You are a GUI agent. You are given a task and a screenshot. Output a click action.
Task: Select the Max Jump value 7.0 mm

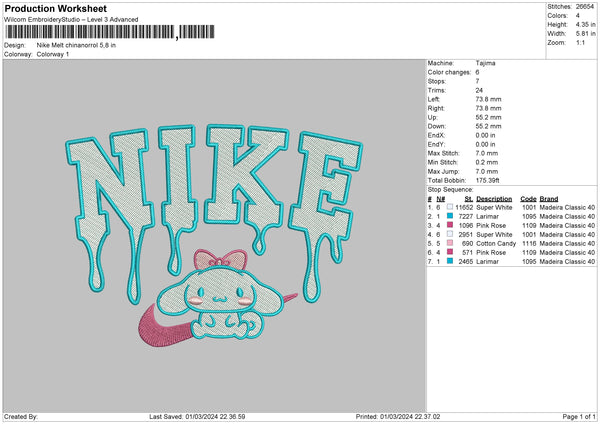coord(487,171)
